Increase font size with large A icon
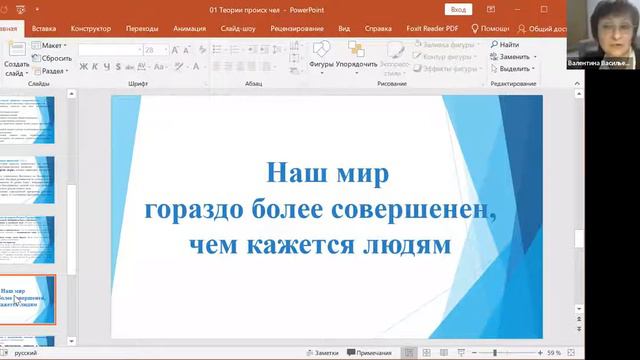The width and height of the screenshot is (640, 360). point(175,50)
